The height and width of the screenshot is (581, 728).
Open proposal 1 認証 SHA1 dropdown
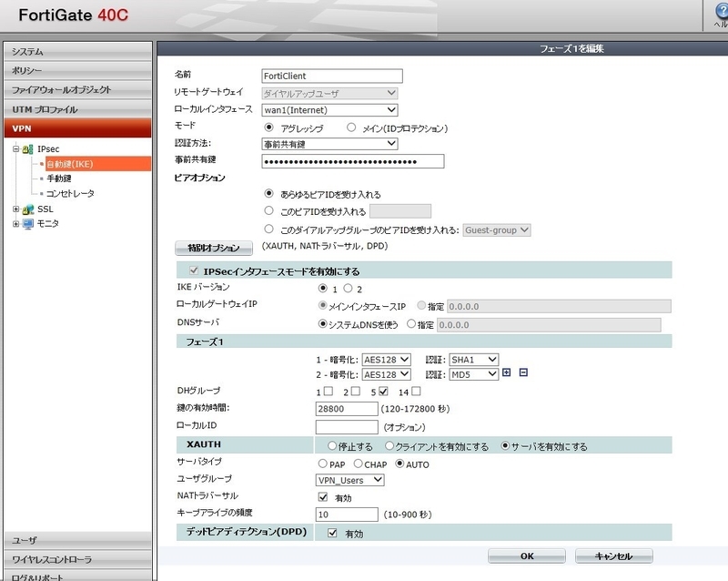pos(474,360)
